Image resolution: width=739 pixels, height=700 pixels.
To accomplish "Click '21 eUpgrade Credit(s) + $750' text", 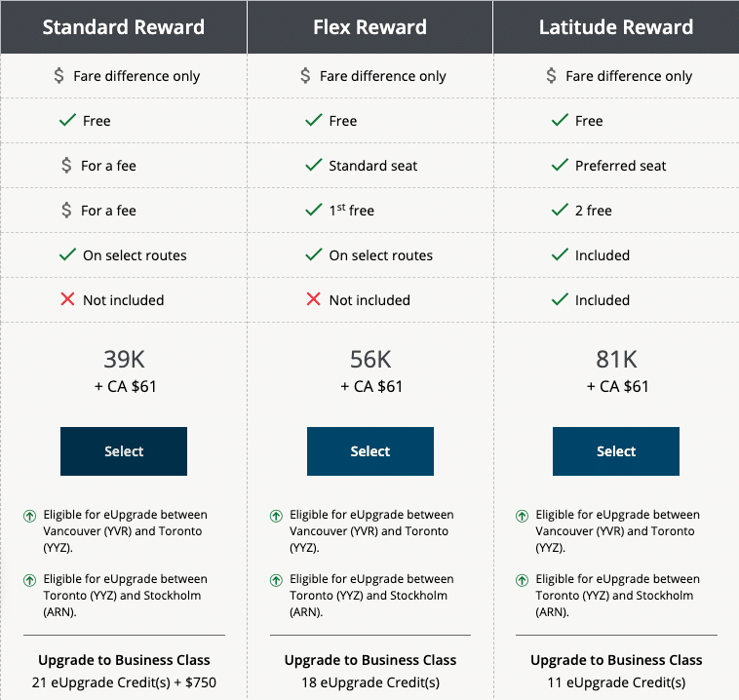I will click(124, 682).
